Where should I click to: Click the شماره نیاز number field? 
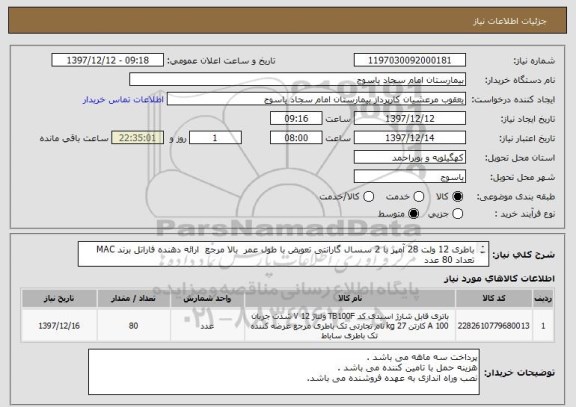(x=410, y=60)
